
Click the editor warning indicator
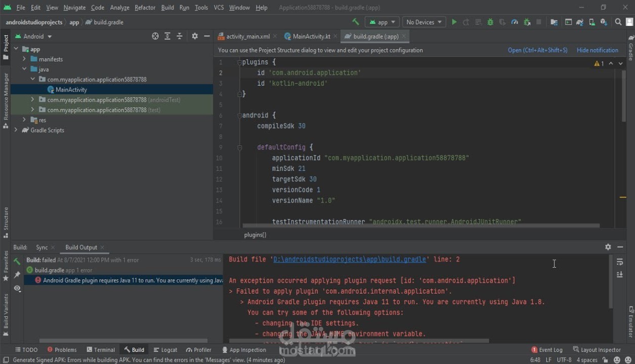point(599,64)
